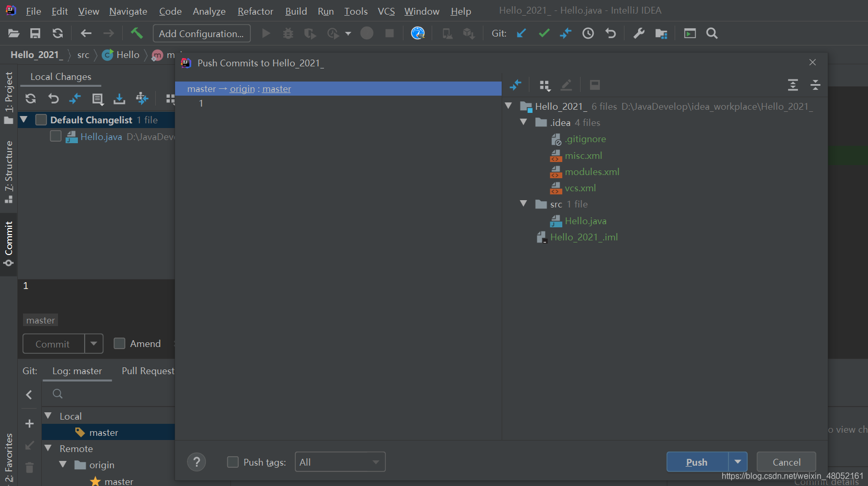Click the commit message text area
This screenshot has height=486, width=868.
pos(97,294)
